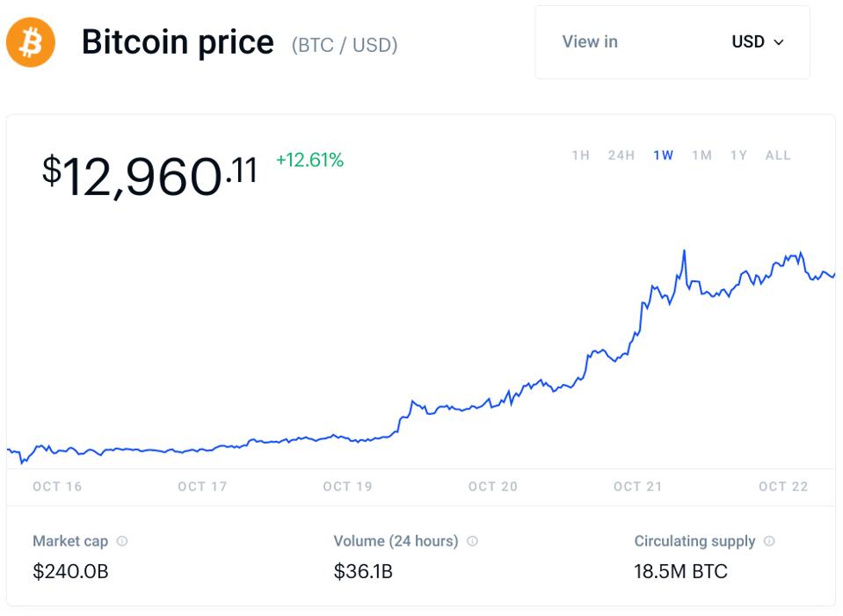Select the 24H time range
The height and width of the screenshot is (616, 843).
(621, 156)
